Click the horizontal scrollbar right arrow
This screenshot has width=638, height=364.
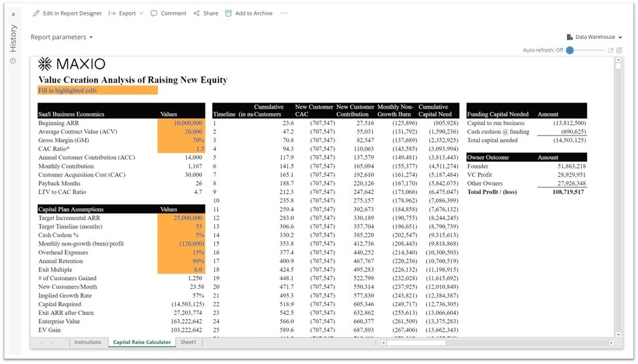tap(611, 343)
